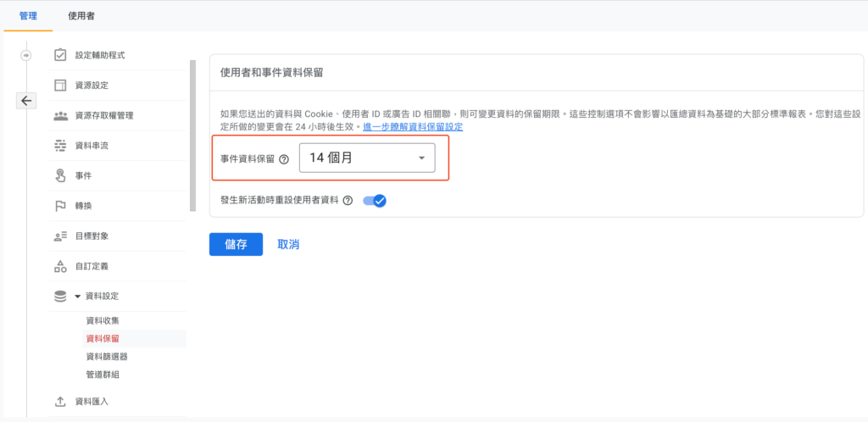This screenshot has width=868, height=422.
Task: Click the 自訂定義 shapes icon
Action: (x=60, y=266)
